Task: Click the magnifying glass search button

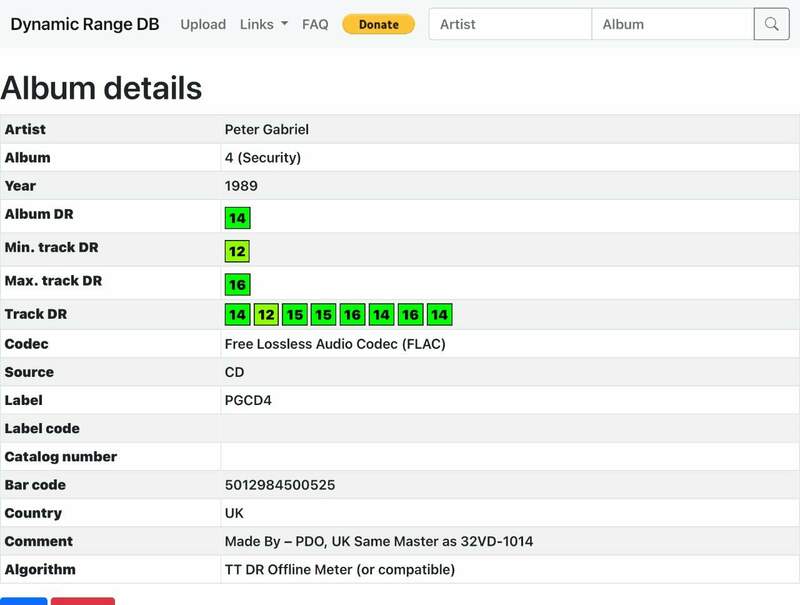Action: pyautogui.click(x=771, y=24)
